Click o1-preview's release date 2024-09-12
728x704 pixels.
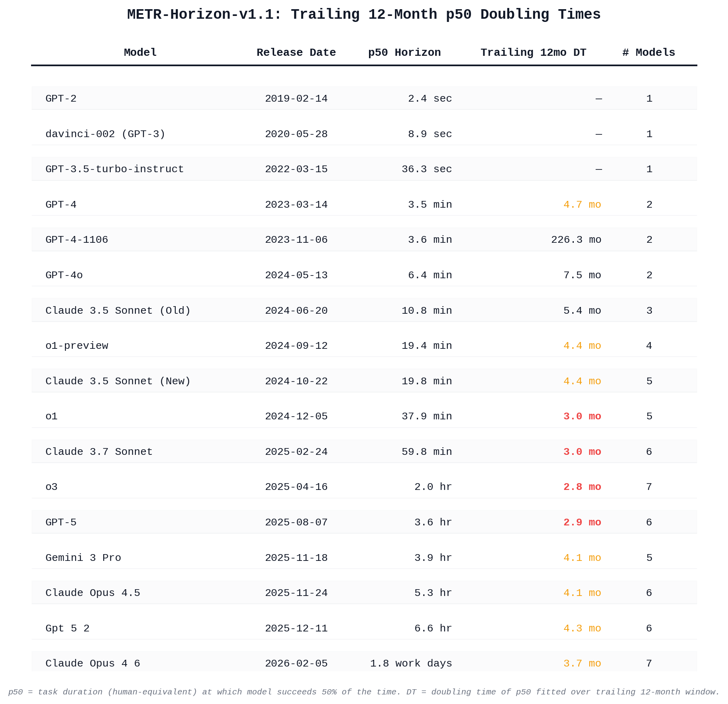[296, 346]
